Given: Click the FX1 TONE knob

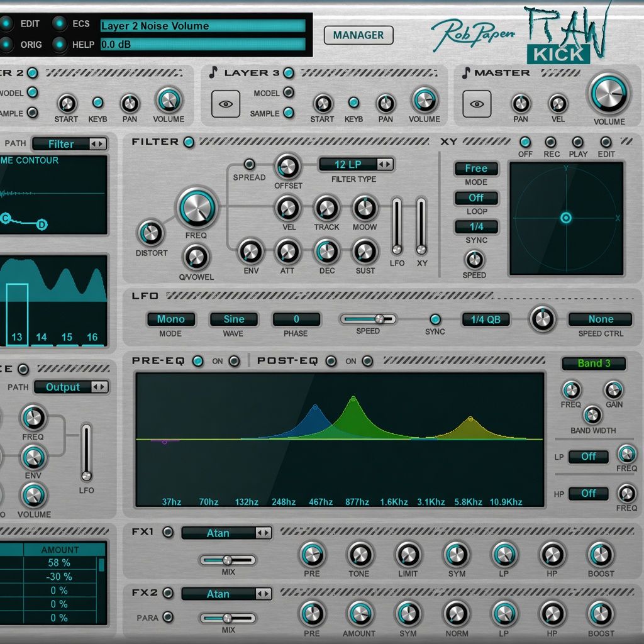Looking at the screenshot, I should tap(360, 555).
